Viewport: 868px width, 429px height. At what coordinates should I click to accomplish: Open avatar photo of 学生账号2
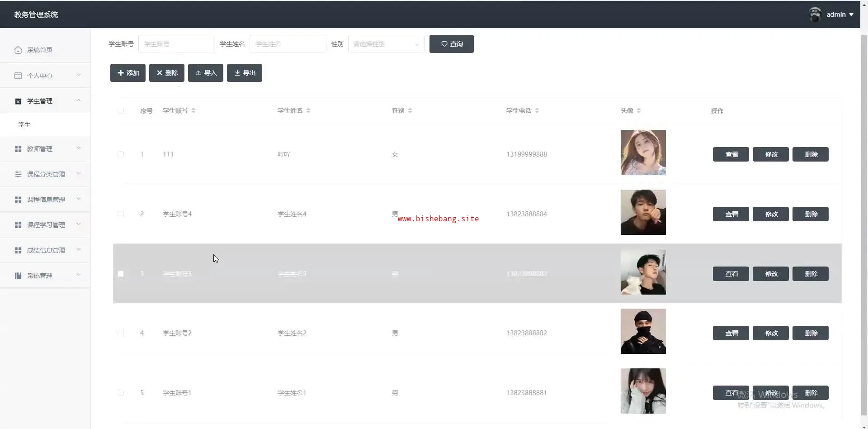[x=643, y=331]
